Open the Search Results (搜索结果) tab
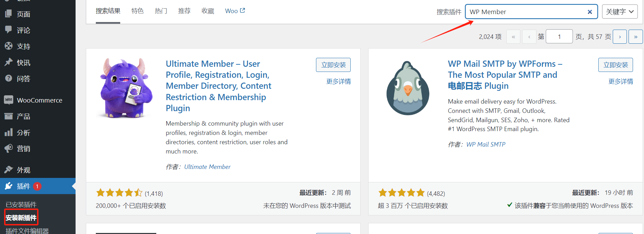644x234 pixels. point(108,11)
